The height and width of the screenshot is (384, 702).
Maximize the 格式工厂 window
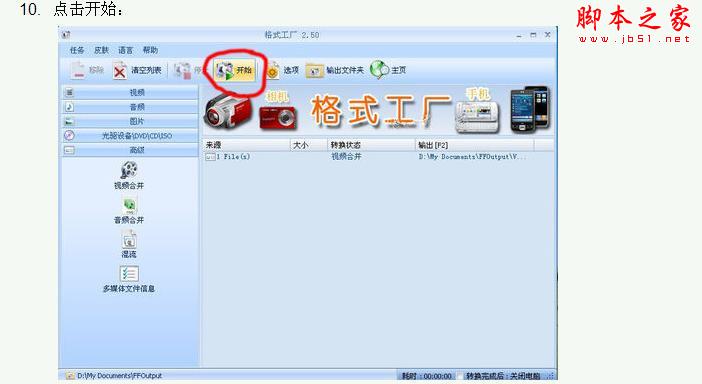pos(533,35)
